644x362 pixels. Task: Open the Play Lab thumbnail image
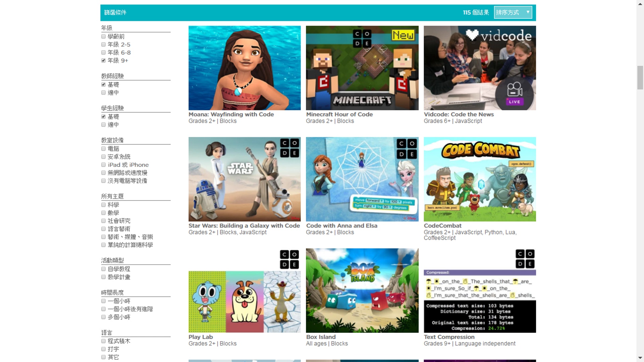coord(245,291)
